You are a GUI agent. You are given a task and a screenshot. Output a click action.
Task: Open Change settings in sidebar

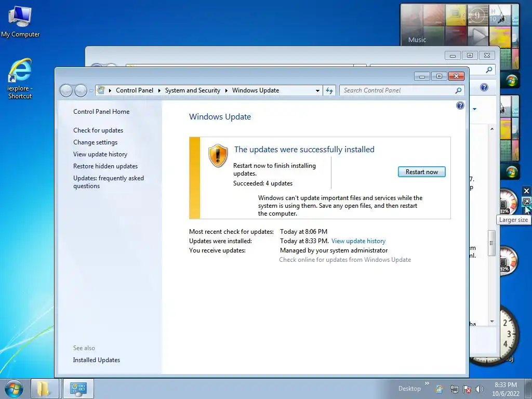pyautogui.click(x=96, y=142)
